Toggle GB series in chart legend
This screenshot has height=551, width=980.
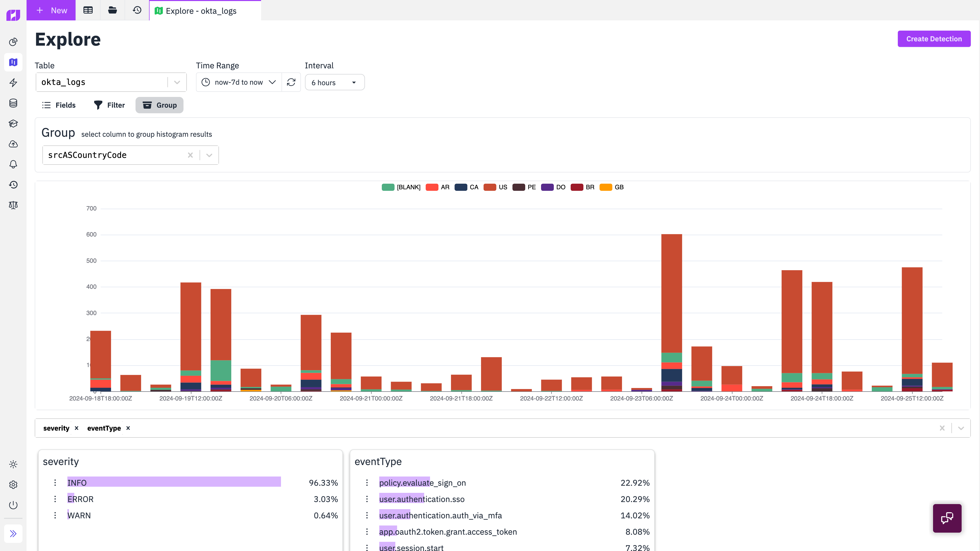[x=612, y=187]
